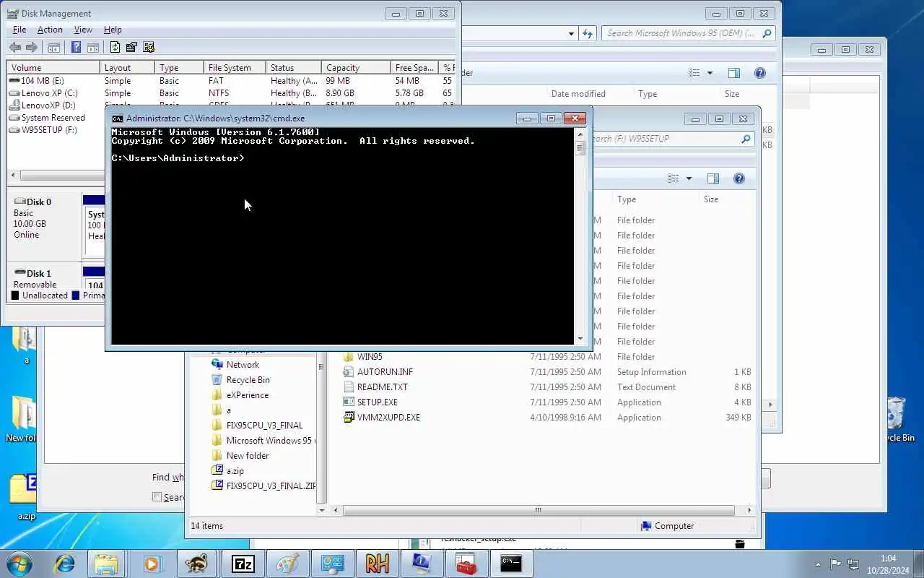Viewport: 924px width, 578px height.
Task: Select AUTORUN.INF file
Action: tap(385, 372)
